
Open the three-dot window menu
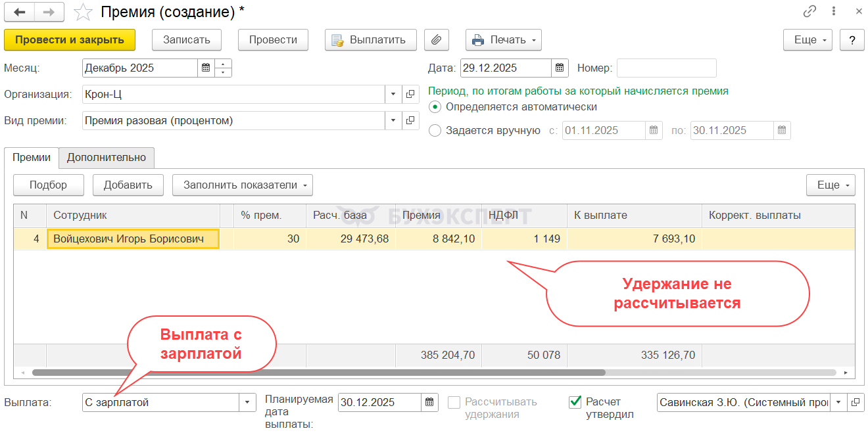834,11
